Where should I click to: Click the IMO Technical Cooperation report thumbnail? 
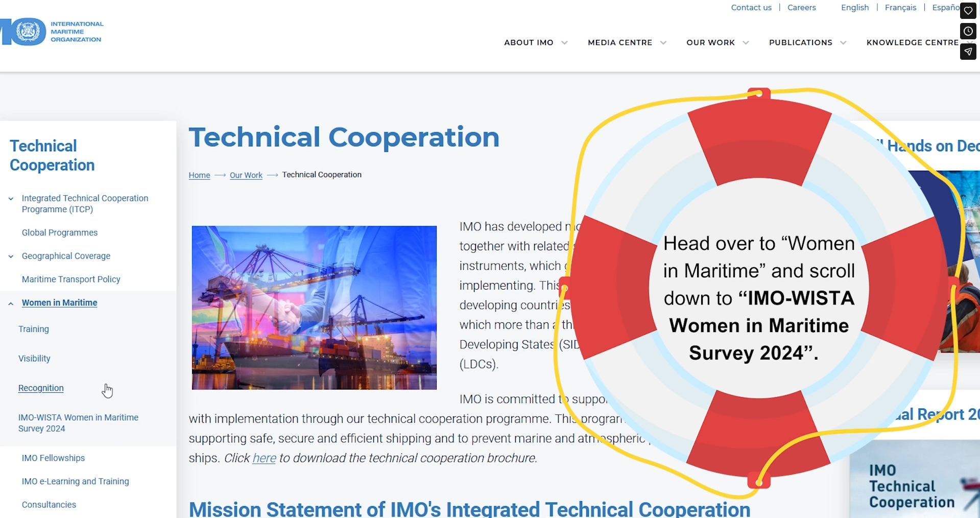click(915, 479)
